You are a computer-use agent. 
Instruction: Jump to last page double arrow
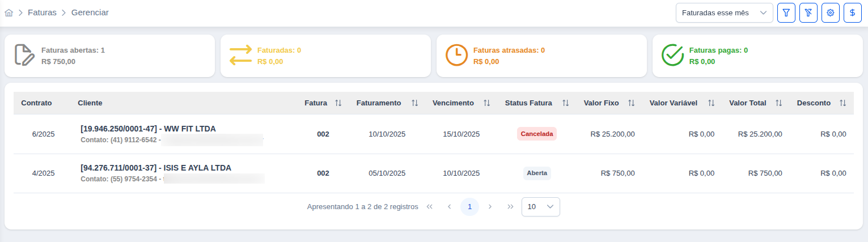tap(510, 207)
